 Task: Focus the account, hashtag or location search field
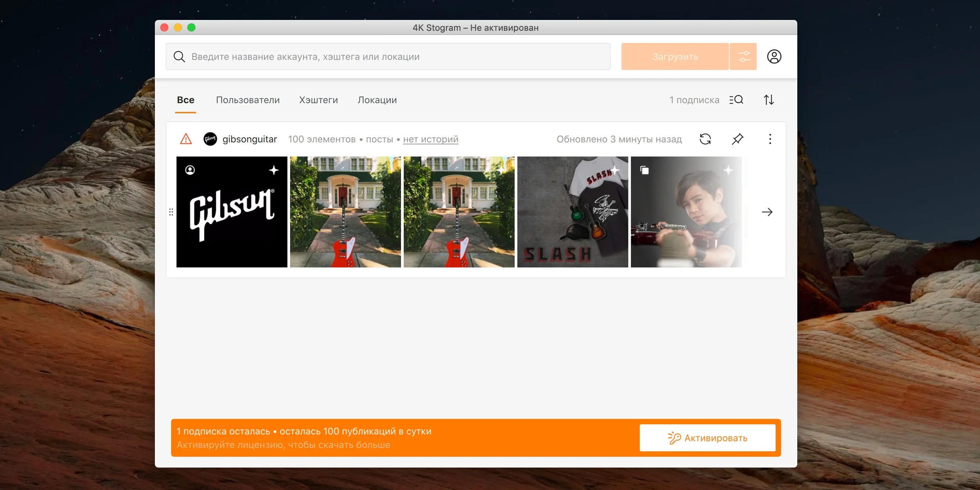point(388,56)
